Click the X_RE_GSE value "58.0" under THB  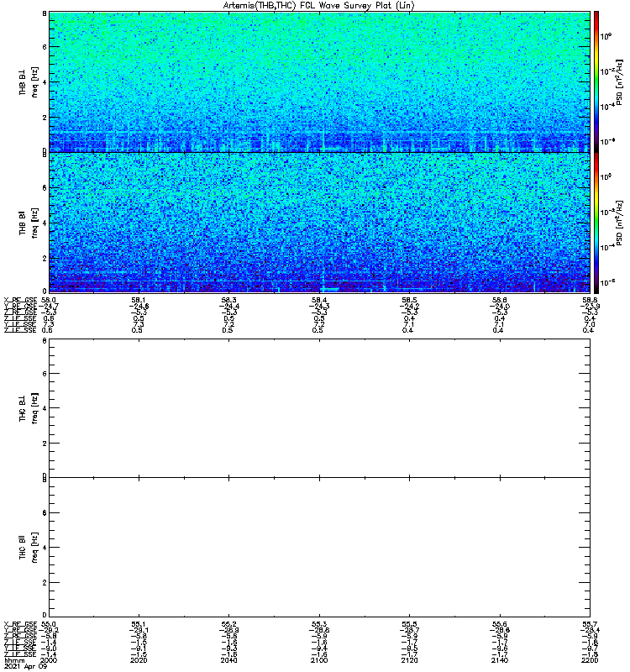49,300
